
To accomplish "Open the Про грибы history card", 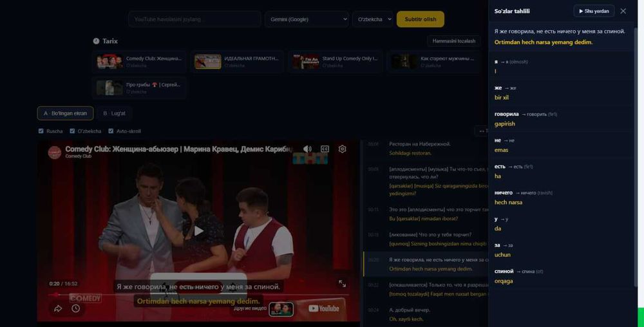I will pos(140,88).
